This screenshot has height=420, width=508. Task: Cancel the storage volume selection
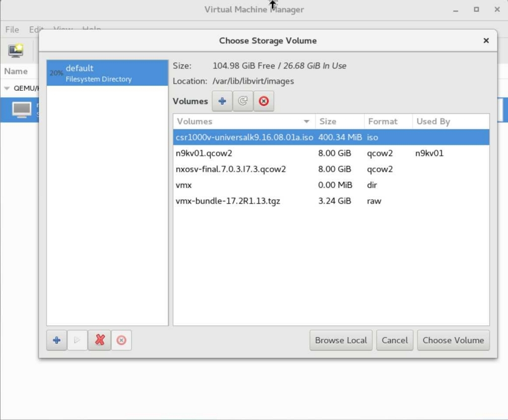click(394, 340)
